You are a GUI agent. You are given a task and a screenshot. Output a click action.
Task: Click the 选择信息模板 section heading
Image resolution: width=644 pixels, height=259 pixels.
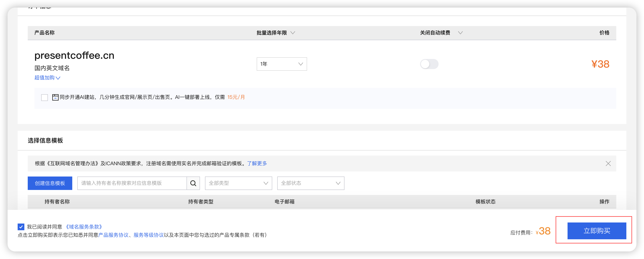[45, 140]
